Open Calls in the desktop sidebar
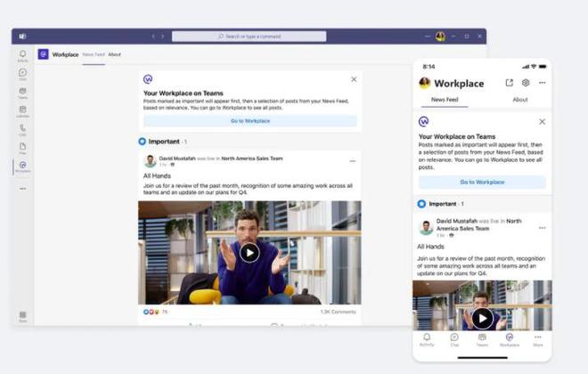Screen dimensions: 588x374 pos(23,130)
